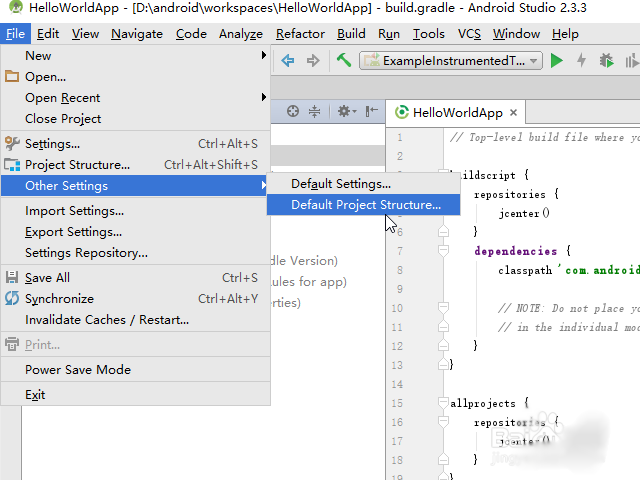Open the VCS menu

click(x=469, y=34)
